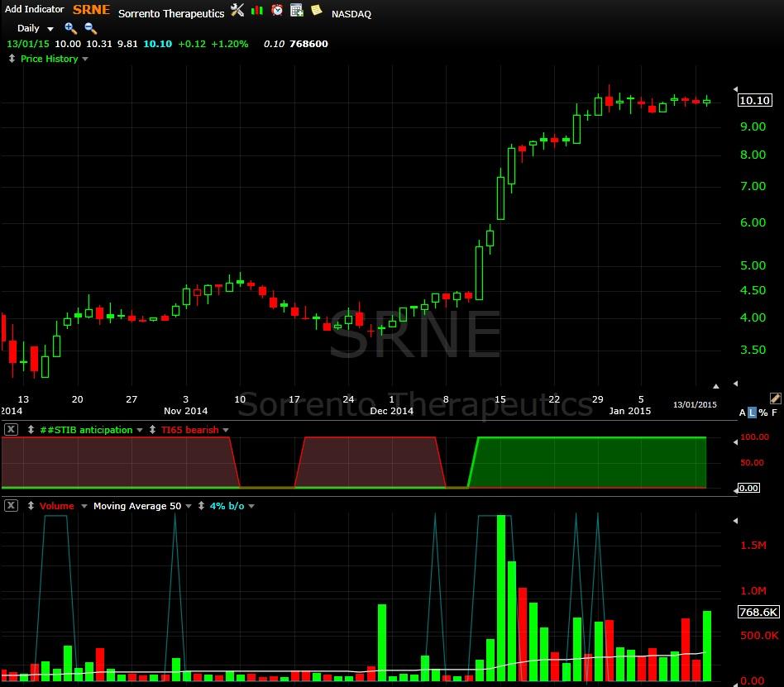Open the yellow note icon

pos(317,9)
